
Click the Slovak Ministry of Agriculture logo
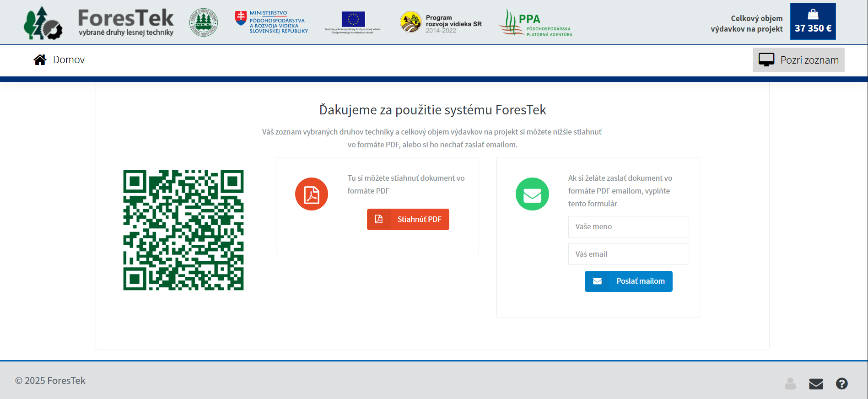(271, 22)
